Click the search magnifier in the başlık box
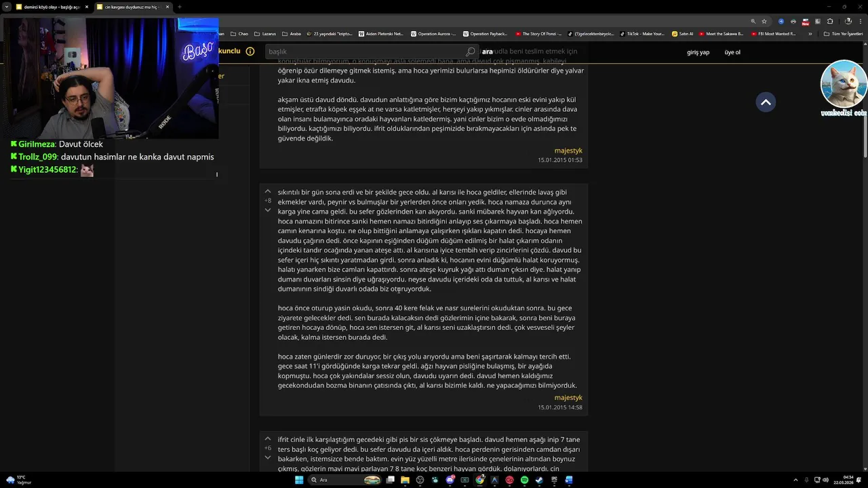 [471, 52]
